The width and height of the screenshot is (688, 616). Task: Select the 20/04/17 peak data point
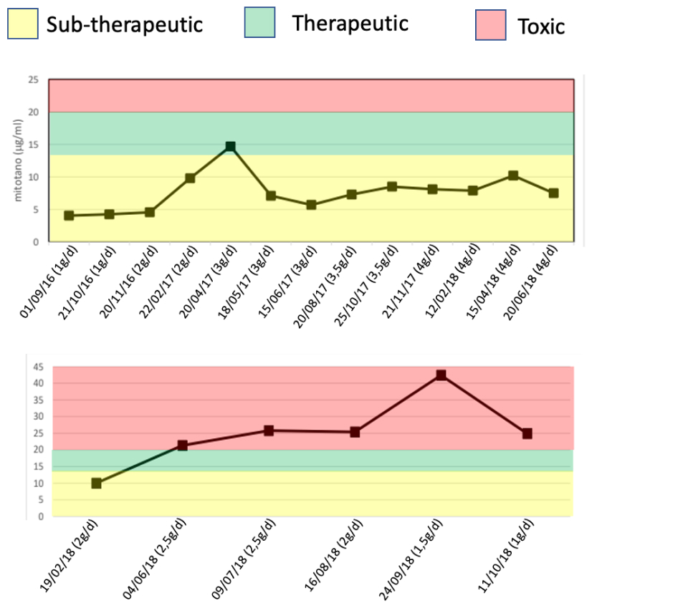pos(230,147)
